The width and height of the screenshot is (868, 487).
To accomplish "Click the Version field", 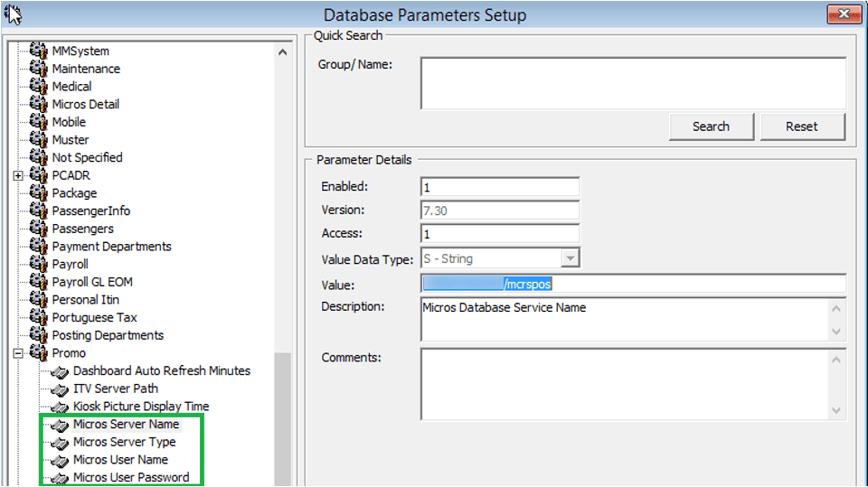I will (x=500, y=211).
